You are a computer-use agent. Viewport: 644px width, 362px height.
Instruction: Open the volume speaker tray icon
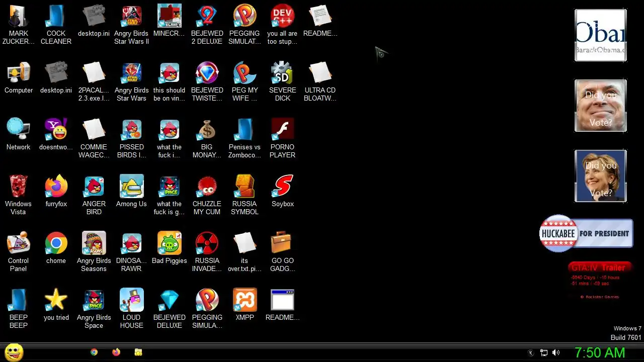tap(556, 353)
